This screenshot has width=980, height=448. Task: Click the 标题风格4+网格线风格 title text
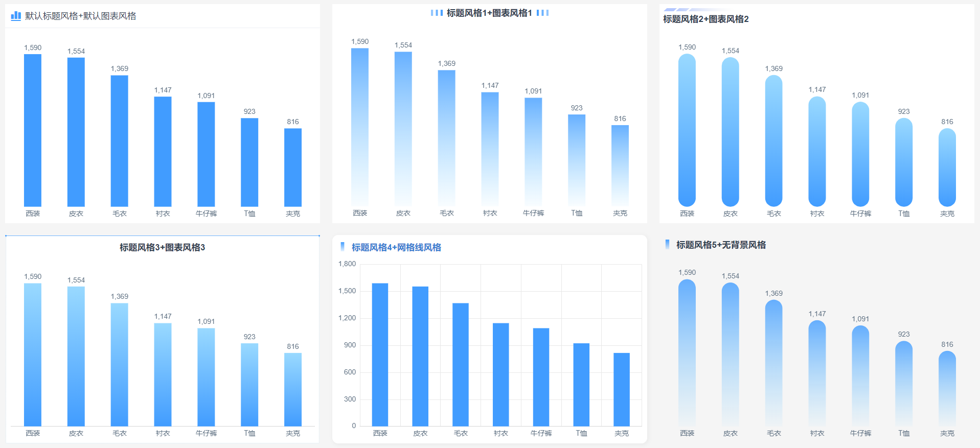click(x=396, y=247)
